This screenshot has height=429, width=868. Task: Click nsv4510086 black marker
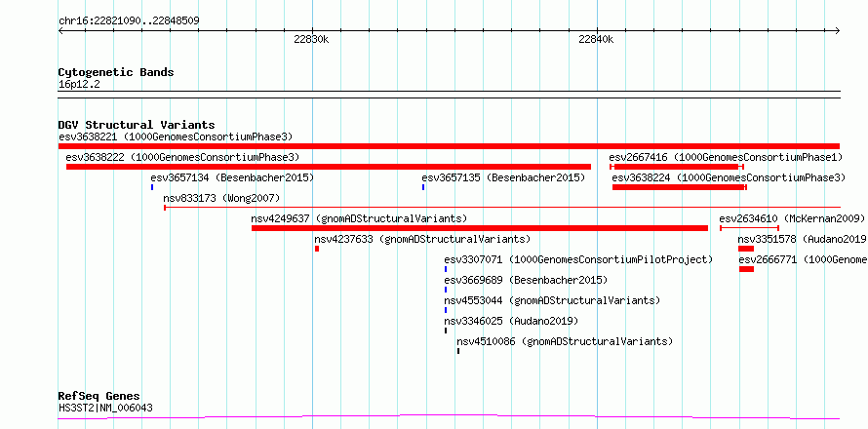[458, 351]
